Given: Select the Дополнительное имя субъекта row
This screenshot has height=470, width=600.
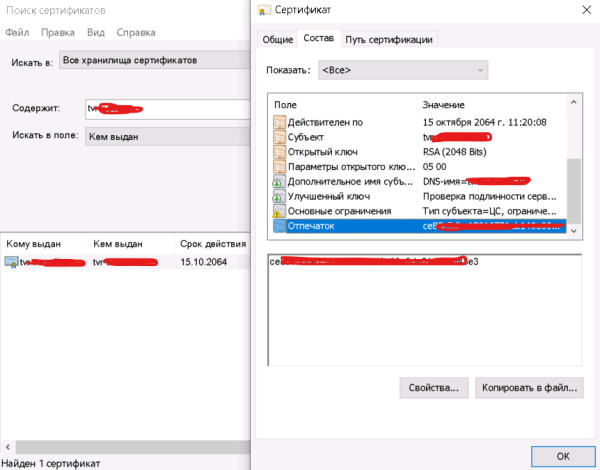Looking at the screenshot, I should [x=419, y=181].
